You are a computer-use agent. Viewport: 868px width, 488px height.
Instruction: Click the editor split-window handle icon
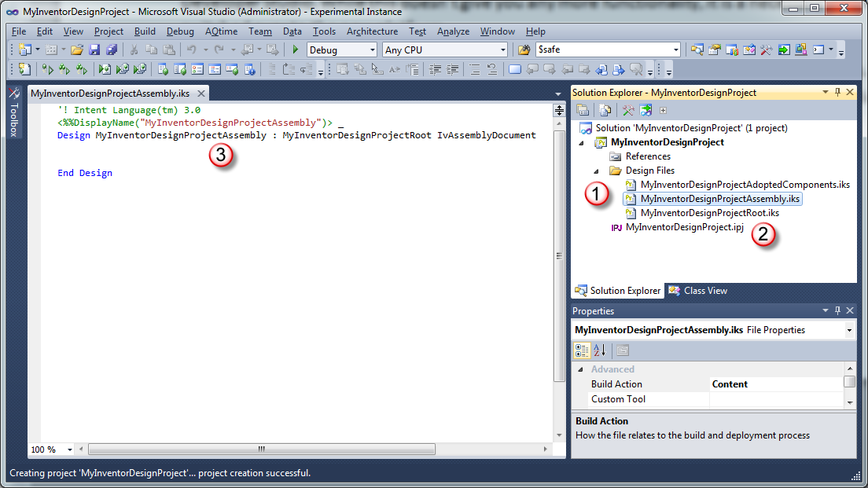click(x=559, y=110)
